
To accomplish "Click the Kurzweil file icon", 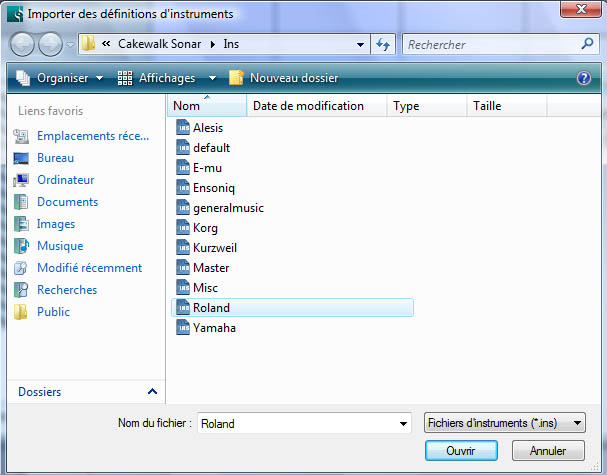I will tap(183, 248).
